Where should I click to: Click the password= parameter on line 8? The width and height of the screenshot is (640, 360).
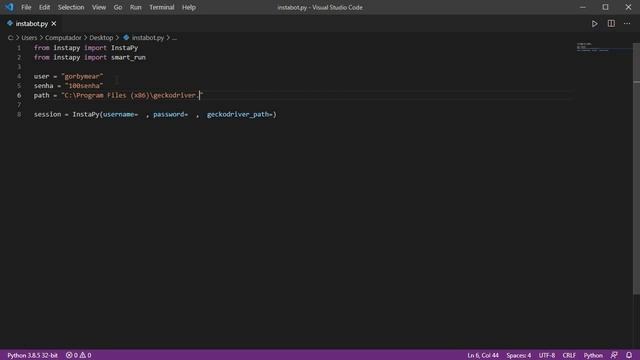click(x=171, y=115)
